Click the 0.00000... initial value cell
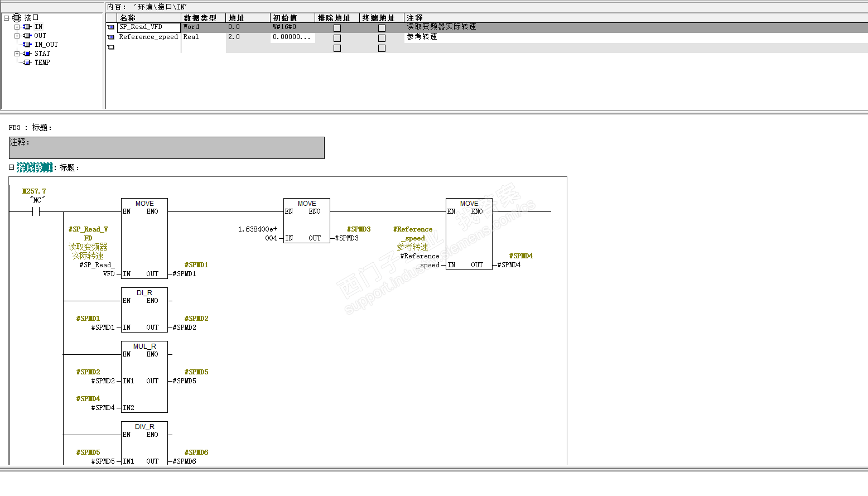 click(293, 37)
